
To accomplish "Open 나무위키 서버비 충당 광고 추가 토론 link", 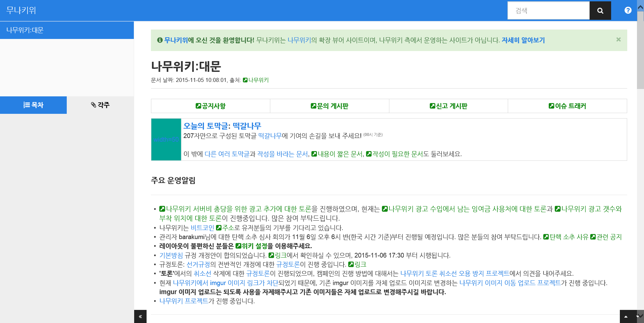I will pyautogui.click(x=235, y=209).
